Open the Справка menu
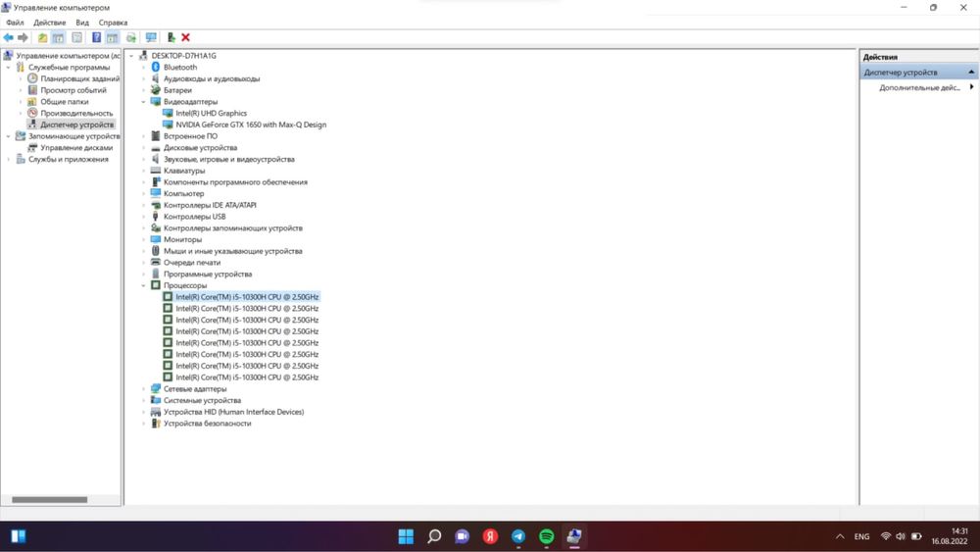Viewport: 980px width, 552px height. click(x=113, y=23)
